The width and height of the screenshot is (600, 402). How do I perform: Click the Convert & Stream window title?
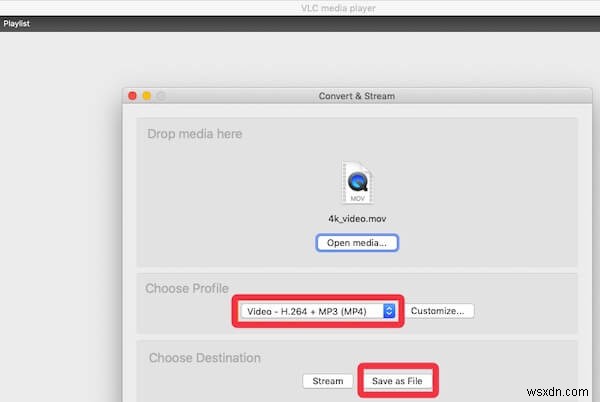point(357,96)
